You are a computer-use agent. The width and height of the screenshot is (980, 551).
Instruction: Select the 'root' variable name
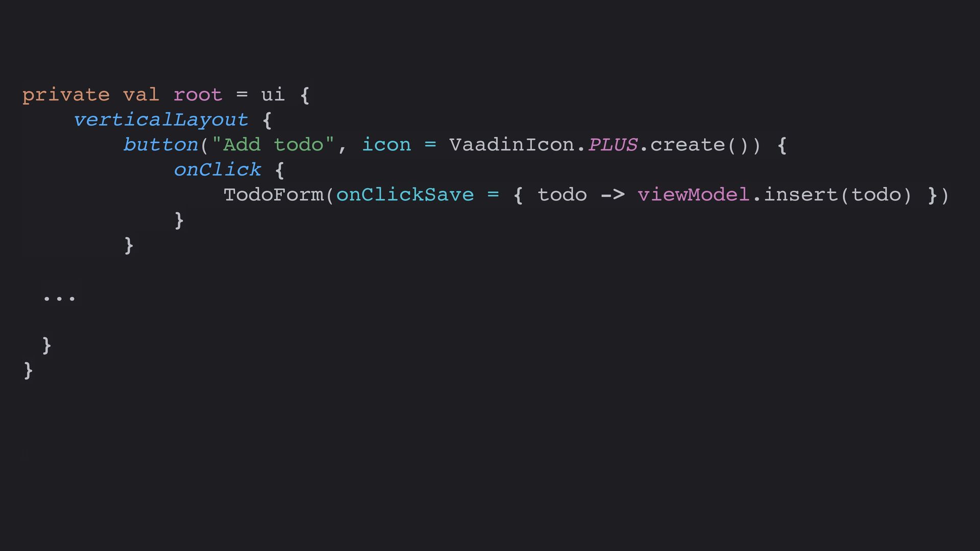198,95
